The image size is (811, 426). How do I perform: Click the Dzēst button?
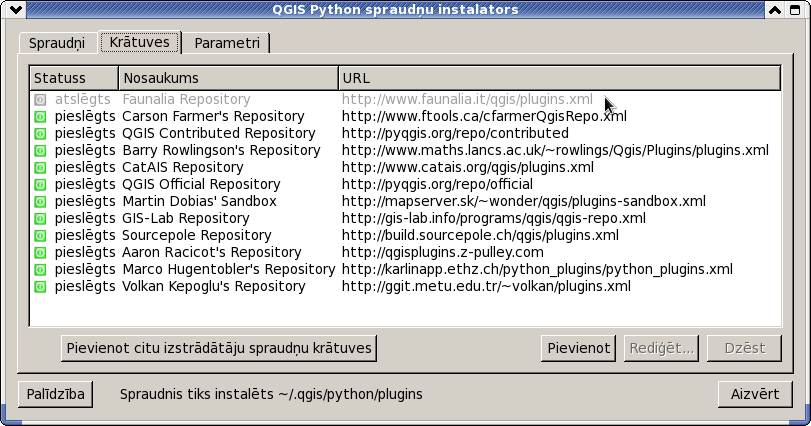pos(744,348)
